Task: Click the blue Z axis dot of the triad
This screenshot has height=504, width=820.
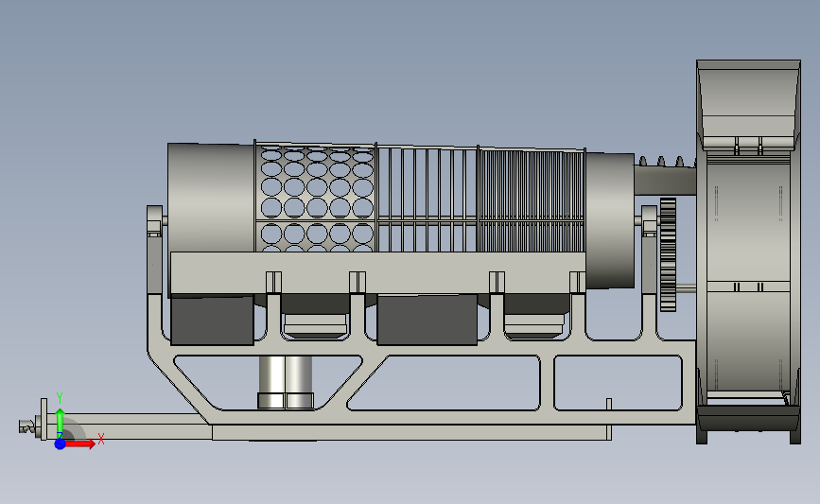Action: [61, 443]
